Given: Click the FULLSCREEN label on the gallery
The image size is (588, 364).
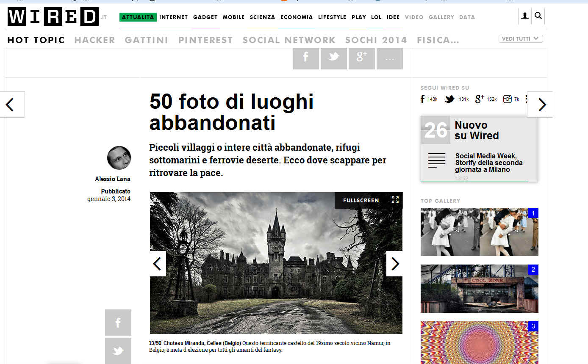Looking at the screenshot, I should click(x=361, y=200).
